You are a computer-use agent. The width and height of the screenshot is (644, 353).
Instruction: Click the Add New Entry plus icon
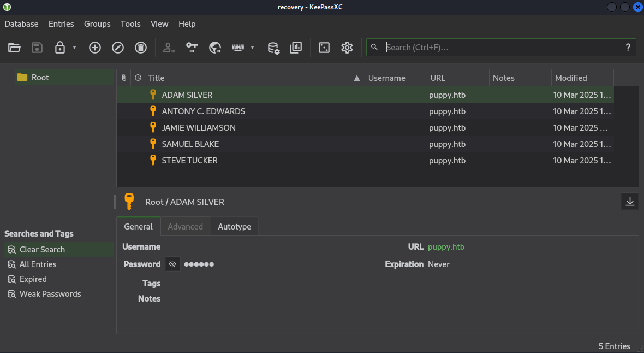coord(95,48)
